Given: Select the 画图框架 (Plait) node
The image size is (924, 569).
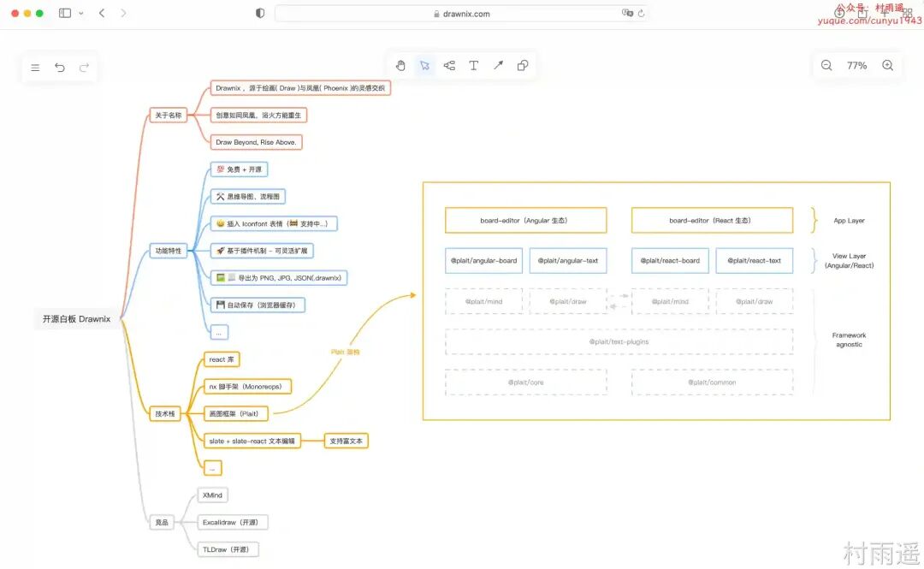Looking at the screenshot, I should pyautogui.click(x=236, y=414).
